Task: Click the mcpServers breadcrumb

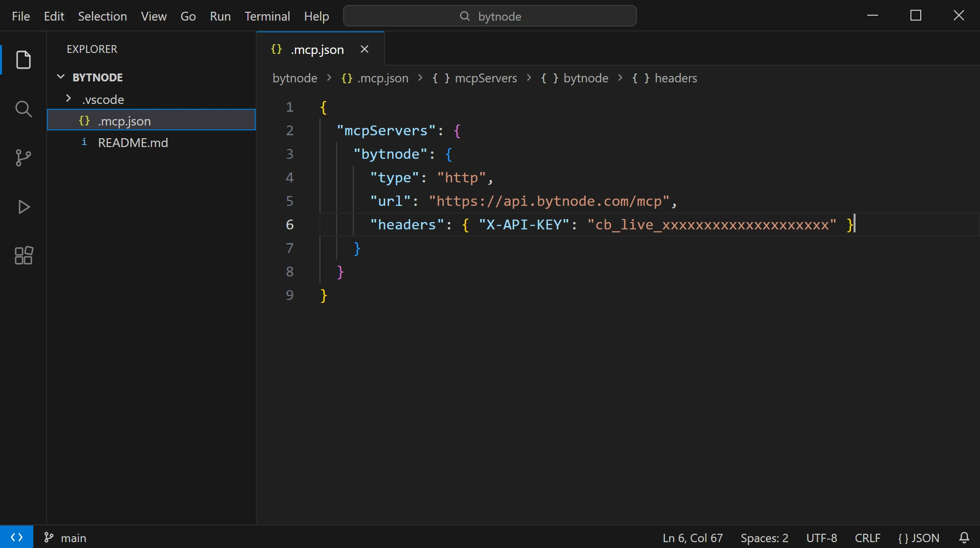Action: click(475, 78)
